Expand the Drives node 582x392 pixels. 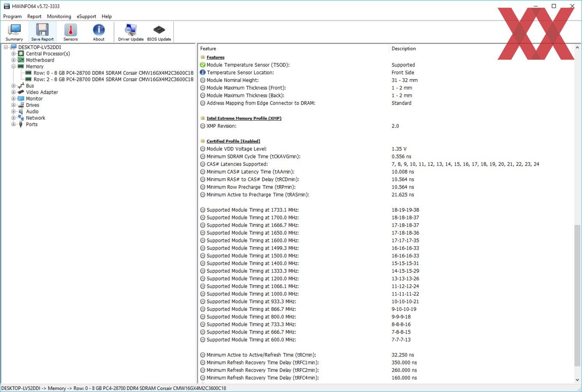pos(14,105)
